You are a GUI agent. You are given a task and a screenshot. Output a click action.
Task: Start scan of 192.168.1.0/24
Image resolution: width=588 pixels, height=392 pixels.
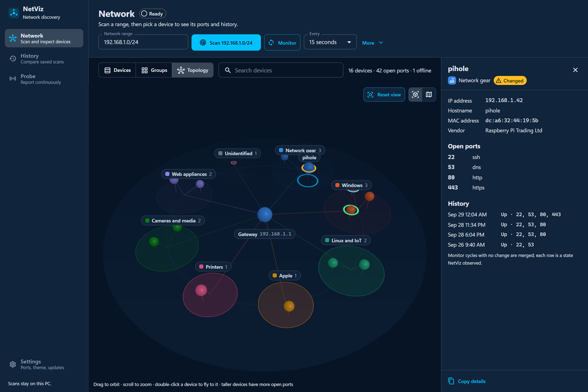tap(226, 42)
